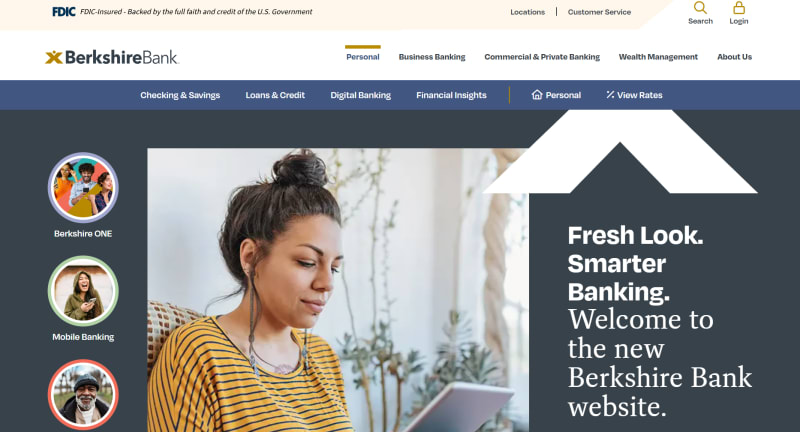Click the percent icon beside View Rates
This screenshot has height=432, width=800.
[610, 94]
